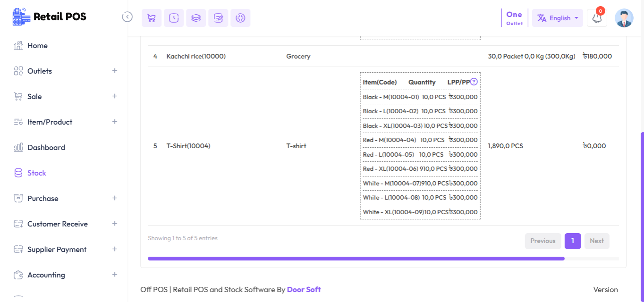This screenshot has height=302, width=644.
Task: Select Stock in the sidebar menu
Action: point(36,173)
